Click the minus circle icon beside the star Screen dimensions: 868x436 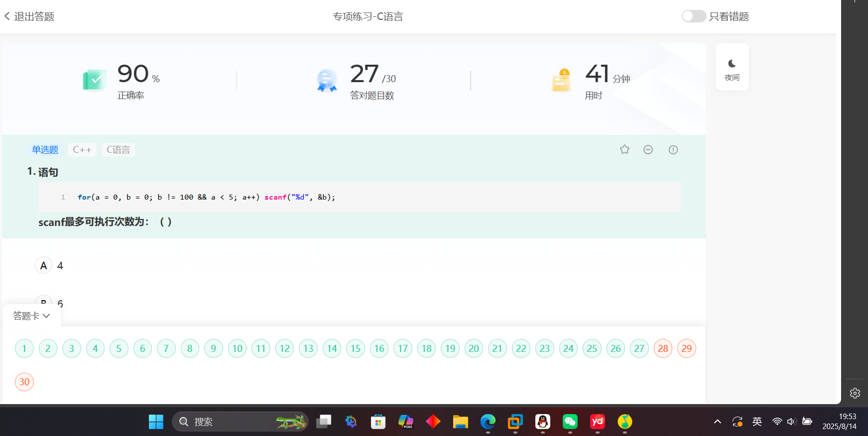tap(648, 149)
